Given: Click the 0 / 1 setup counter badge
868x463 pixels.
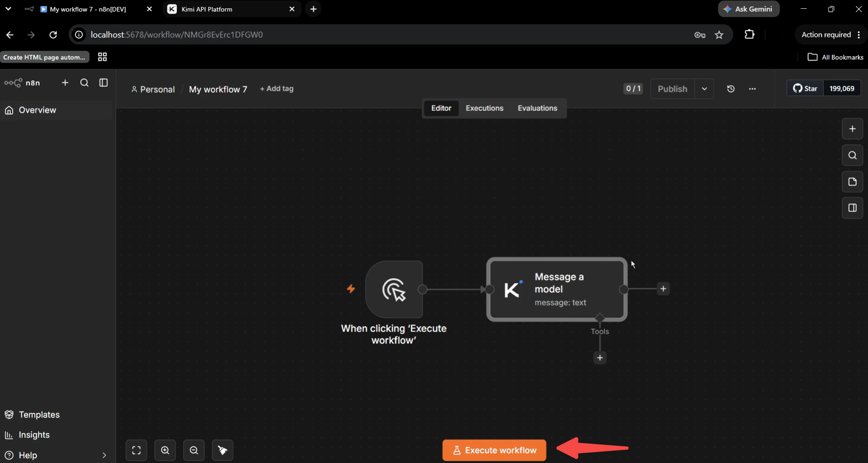Looking at the screenshot, I should [633, 89].
